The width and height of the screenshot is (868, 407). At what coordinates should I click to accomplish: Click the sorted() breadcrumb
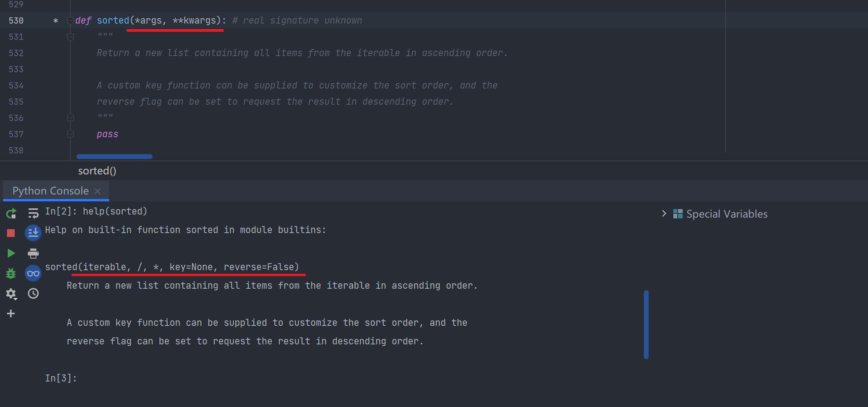(x=97, y=170)
